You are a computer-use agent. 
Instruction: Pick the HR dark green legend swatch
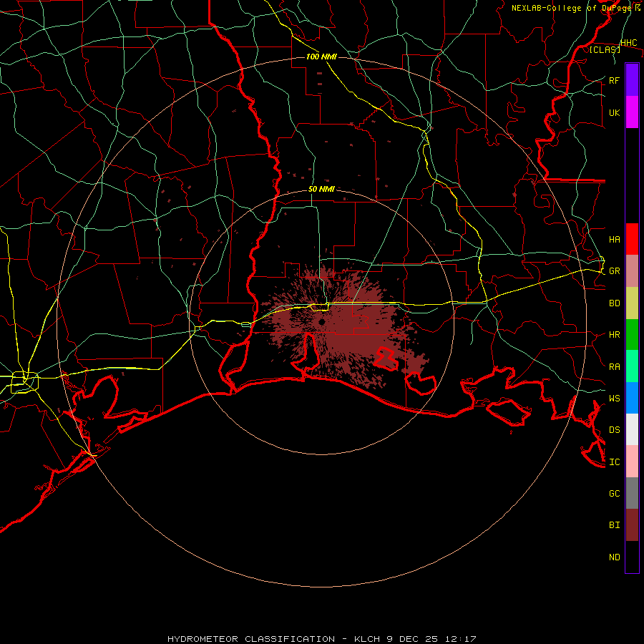[632, 335]
